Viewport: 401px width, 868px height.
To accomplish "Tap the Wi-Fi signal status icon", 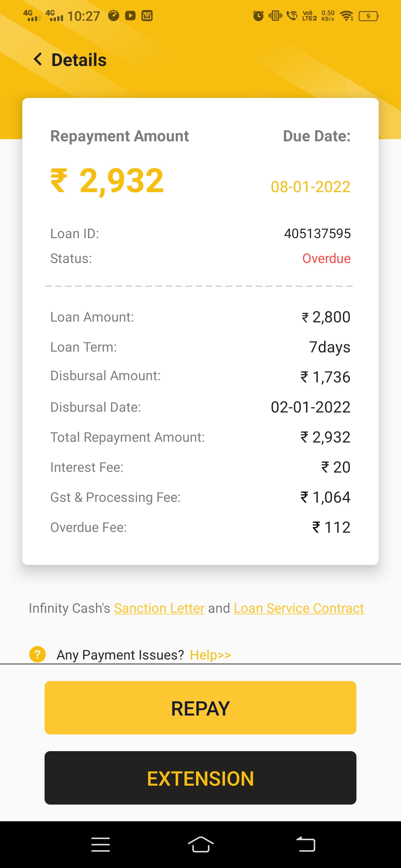I will [x=347, y=16].
